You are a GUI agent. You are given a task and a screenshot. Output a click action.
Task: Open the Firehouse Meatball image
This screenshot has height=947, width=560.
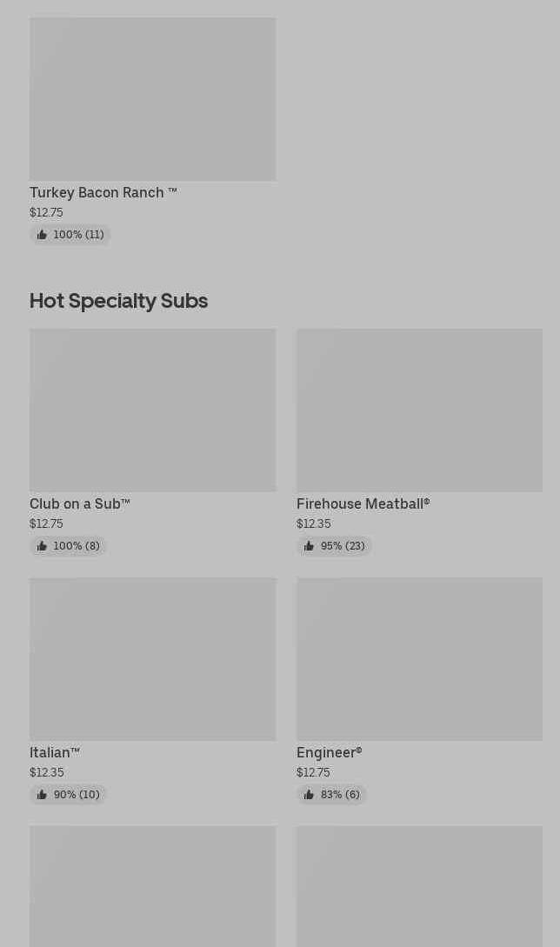pos(419,410)
